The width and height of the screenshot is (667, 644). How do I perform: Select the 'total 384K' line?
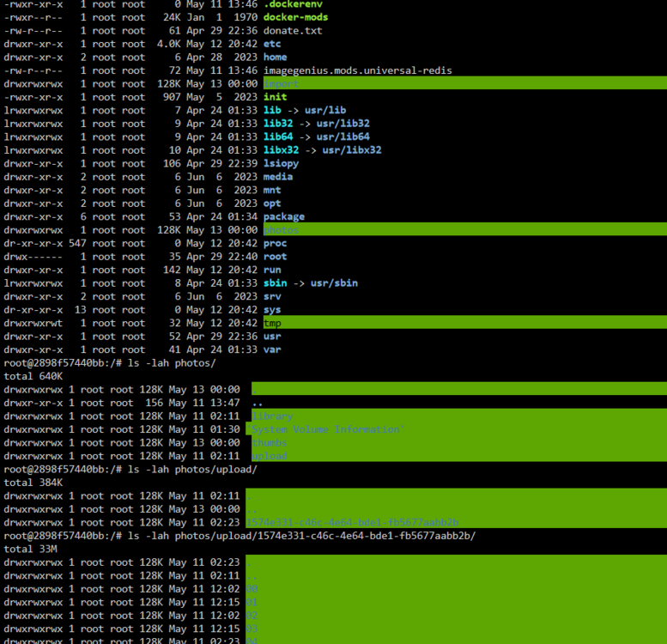(33, 483)
